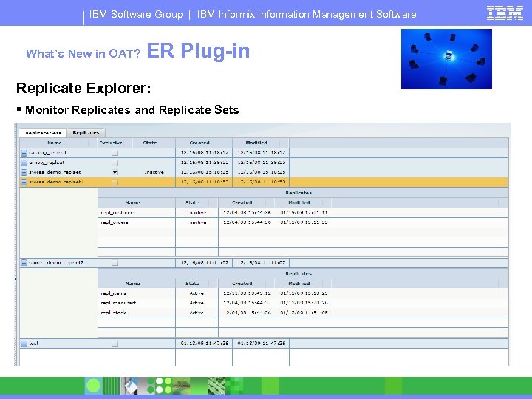Click the Inactive state of repl_customer
This screenshot has width=532, height=399.
point(197,212)
